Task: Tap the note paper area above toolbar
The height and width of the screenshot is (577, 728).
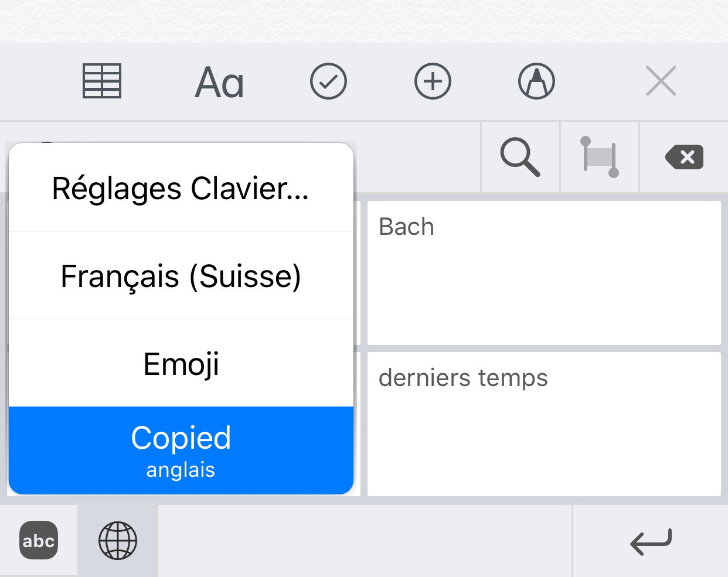Action: point(364,21)
